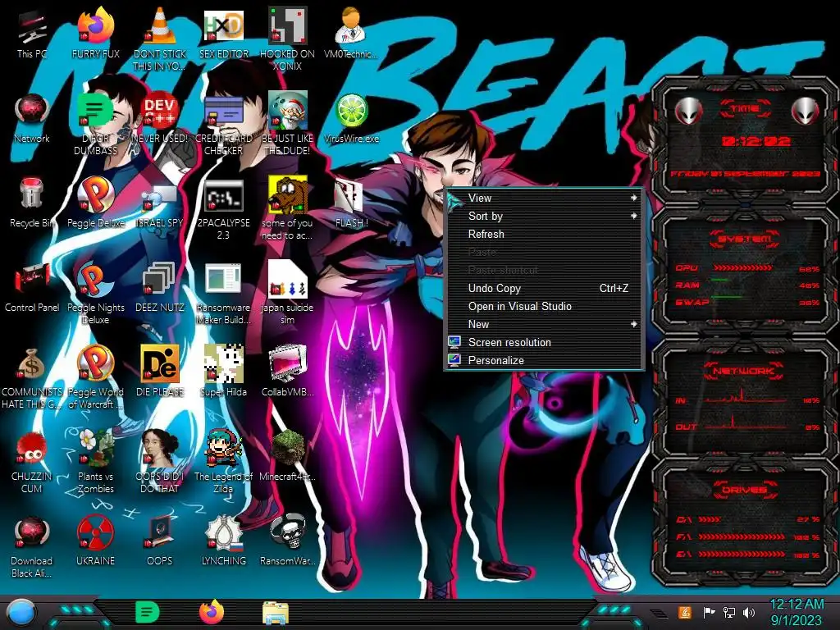Image resolution: width=840 pixels, height=630 pixels.
Task: Expand the New submenu
Action: [544, 324]
